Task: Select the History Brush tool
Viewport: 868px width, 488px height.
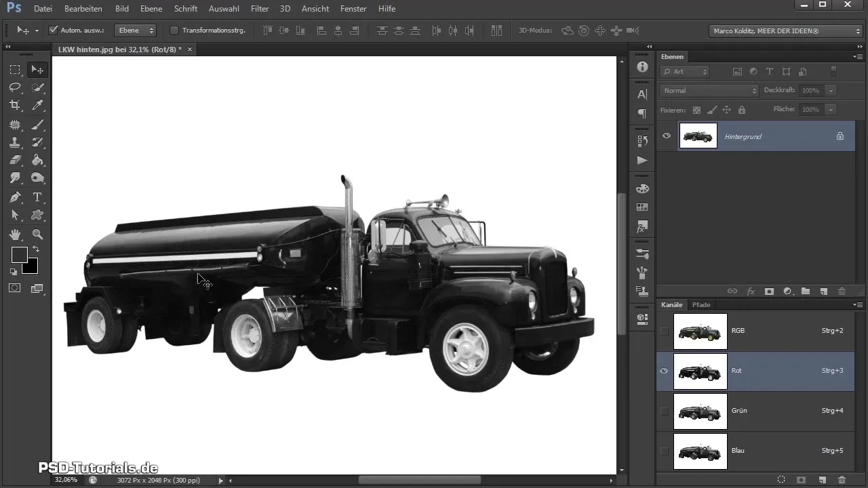Action: tap(38, 142)
